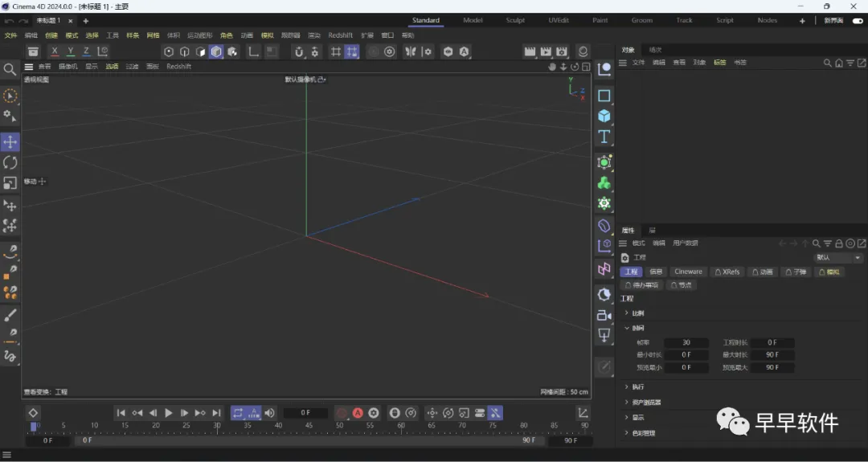The height and width of the screenshot is (462, 868).
Task: Click the symmetry butterfly icon
Action: [411, 51]
